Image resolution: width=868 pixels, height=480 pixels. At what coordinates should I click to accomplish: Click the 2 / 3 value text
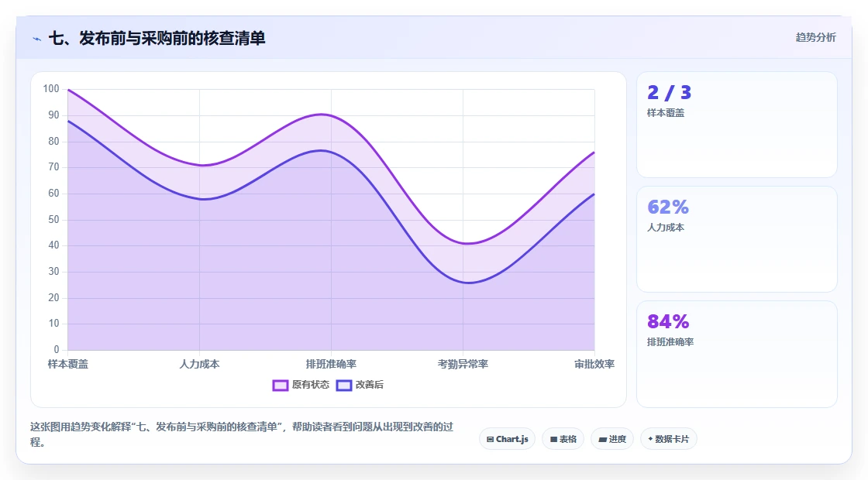click(x=670, y=92)
